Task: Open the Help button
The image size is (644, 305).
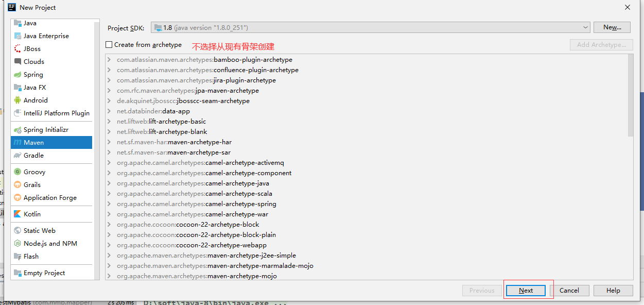Action: coord(613,291)
